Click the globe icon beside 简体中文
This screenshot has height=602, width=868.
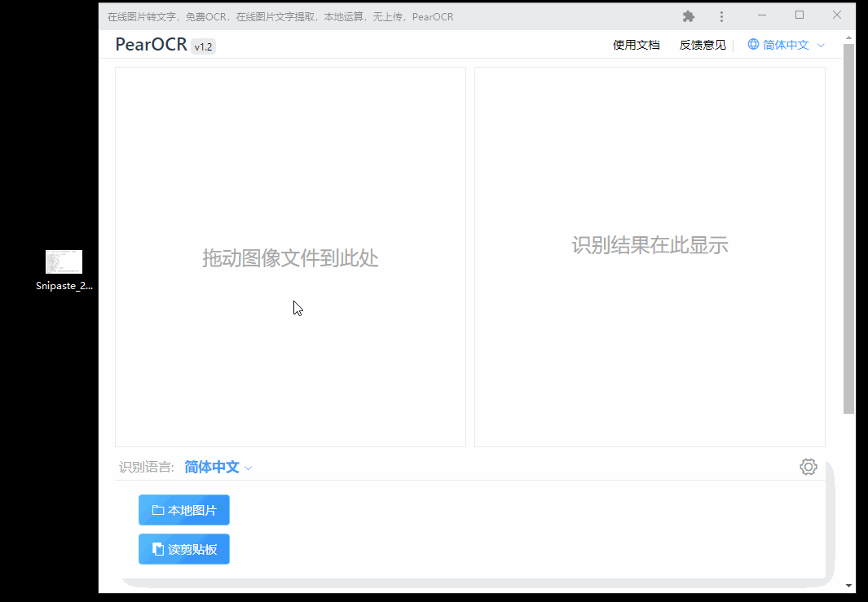click(x=751, y=45)
